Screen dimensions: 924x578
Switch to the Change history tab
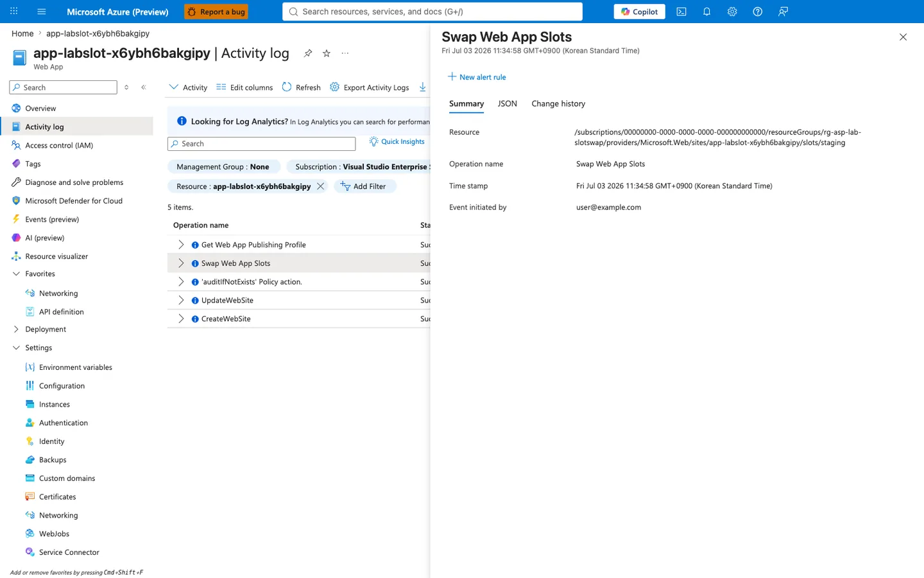tap(558, 103)
